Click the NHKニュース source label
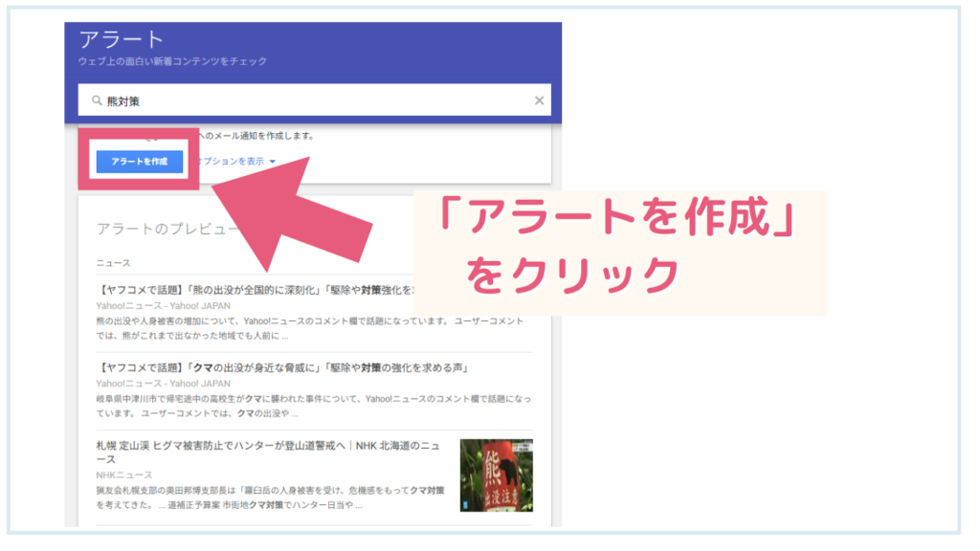Viewport: 980px width, 551px height. pos(124,475)
